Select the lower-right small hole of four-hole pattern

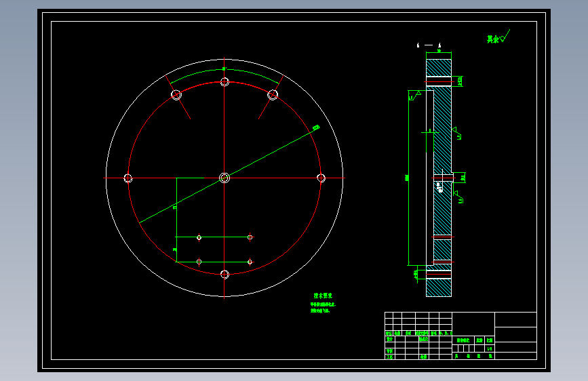click(x=250, y=262)
